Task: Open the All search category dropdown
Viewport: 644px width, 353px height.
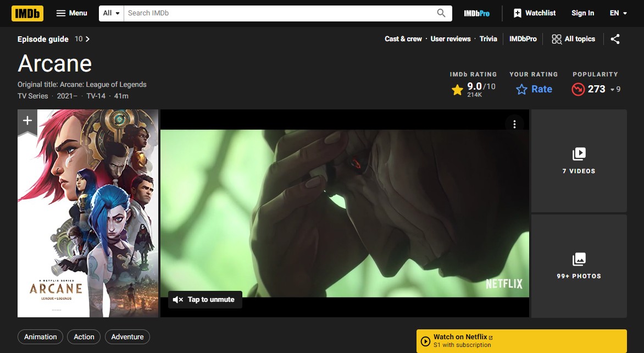Action: [x=110, y=13]
